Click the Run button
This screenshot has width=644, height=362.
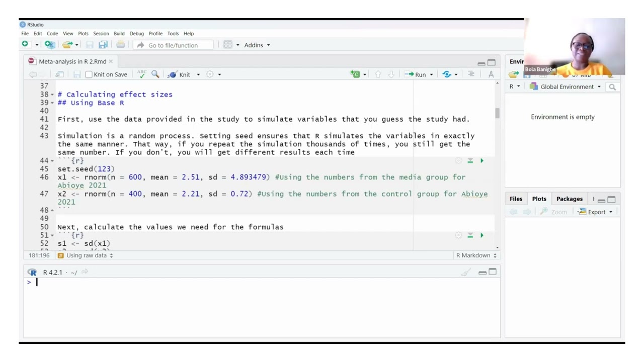[x=416, y=74]
